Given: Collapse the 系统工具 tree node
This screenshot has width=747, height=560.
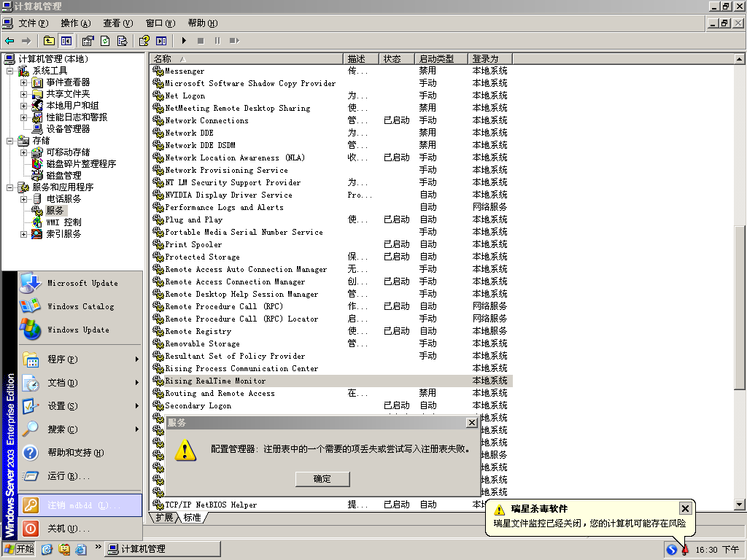Looking at the screenshot, I should (9, 71).
